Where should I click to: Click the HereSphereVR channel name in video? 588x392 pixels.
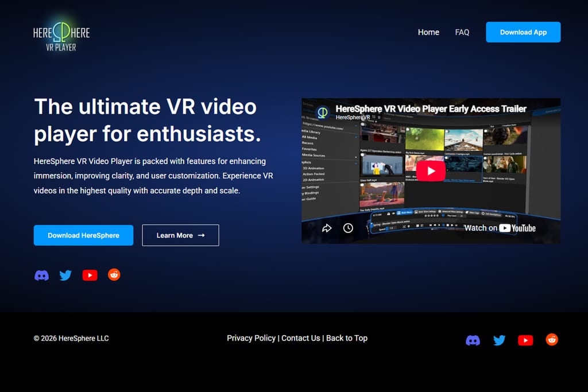tap(353, 117)
